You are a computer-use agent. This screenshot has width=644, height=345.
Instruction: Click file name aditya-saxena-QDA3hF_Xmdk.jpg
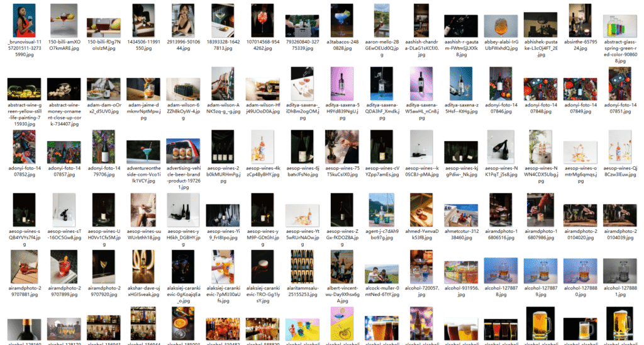pyautogui.click(x=382, y=111)
